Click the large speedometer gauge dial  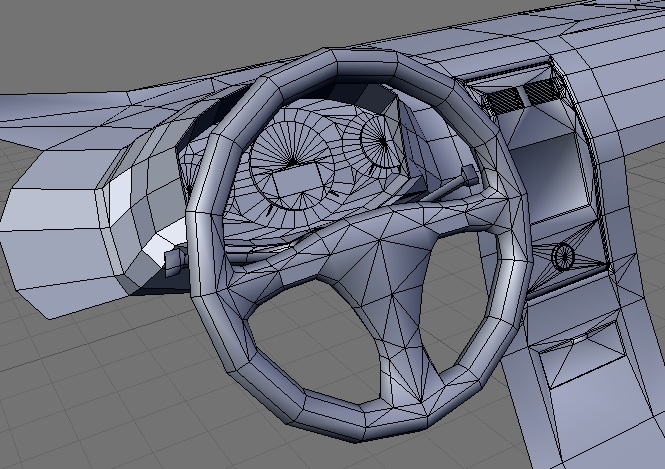(293, 163)
